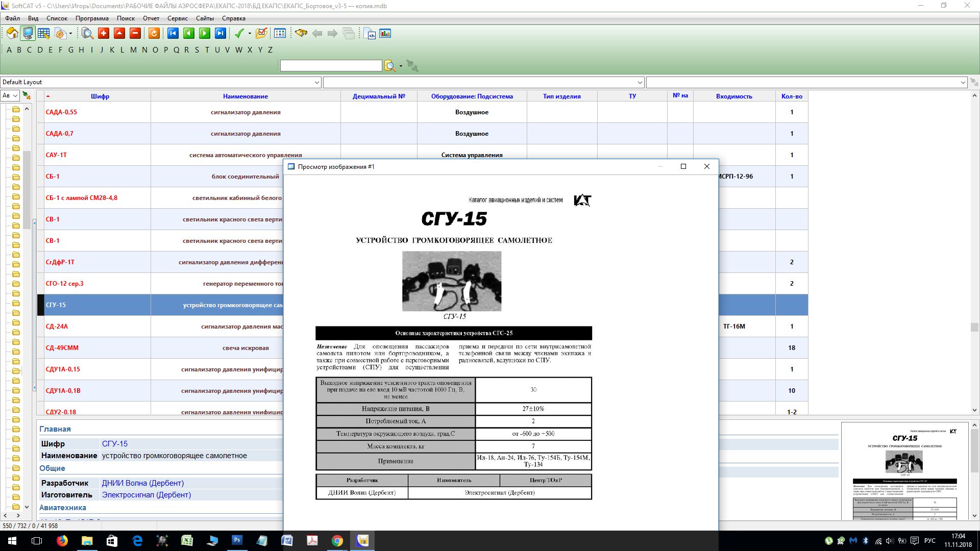This screenshot has height=551, width=980.
Task: Click the red up-arrow record icon
Action: coord(119,34)
